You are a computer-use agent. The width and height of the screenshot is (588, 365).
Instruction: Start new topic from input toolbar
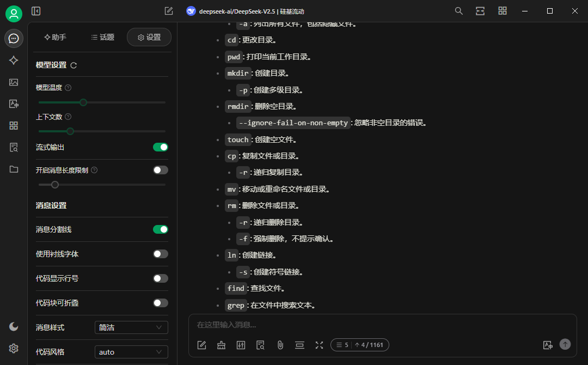pyautogui.click(x=202, y=345)
